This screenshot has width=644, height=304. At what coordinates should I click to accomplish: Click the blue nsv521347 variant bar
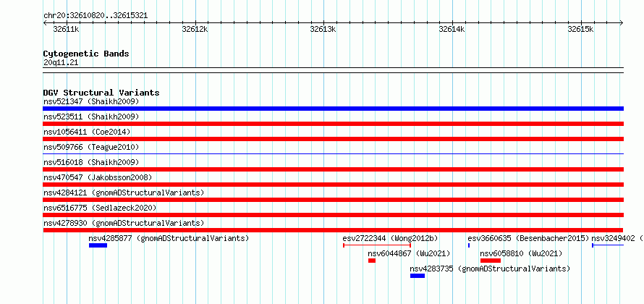[x=333, y=109]
